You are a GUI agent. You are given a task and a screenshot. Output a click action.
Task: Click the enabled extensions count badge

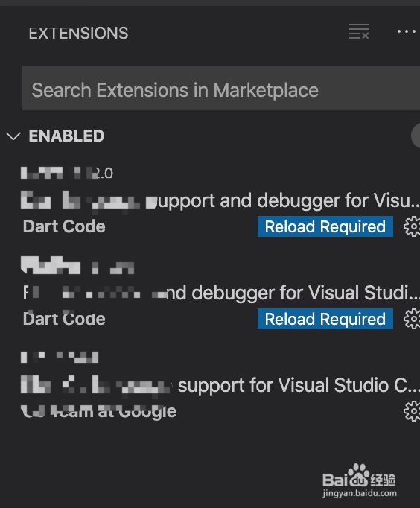tap(416, 136)
